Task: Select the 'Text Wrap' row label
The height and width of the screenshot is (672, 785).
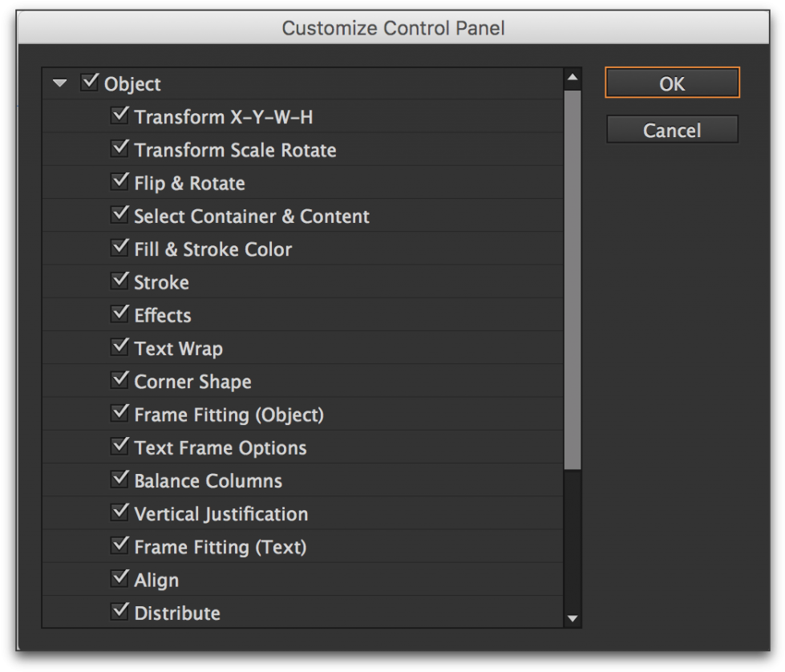Action: coord(178,349)
